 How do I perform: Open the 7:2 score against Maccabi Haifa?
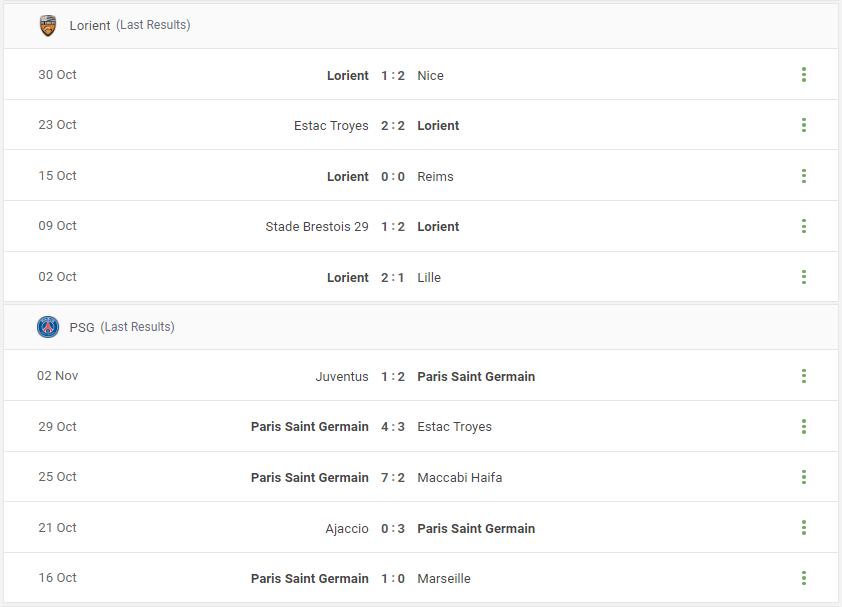click(x=393, y=478)
